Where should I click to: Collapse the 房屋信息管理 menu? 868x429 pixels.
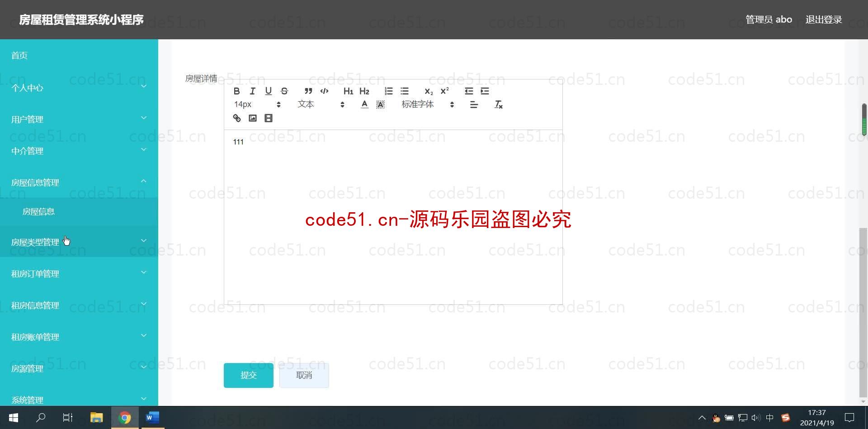(79, 182)
